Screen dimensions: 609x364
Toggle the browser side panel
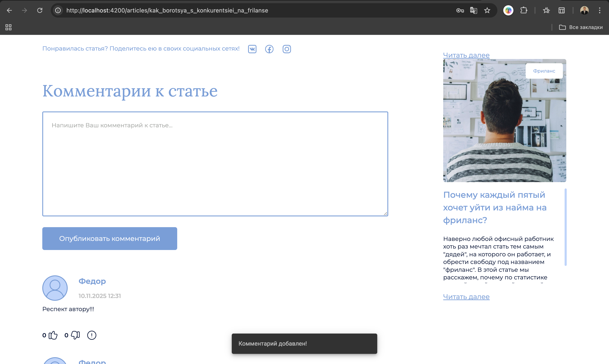point(561,10)
